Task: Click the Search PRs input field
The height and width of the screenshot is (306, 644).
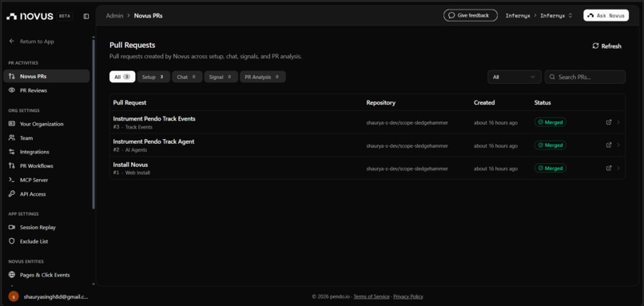Action: [585, 77]
